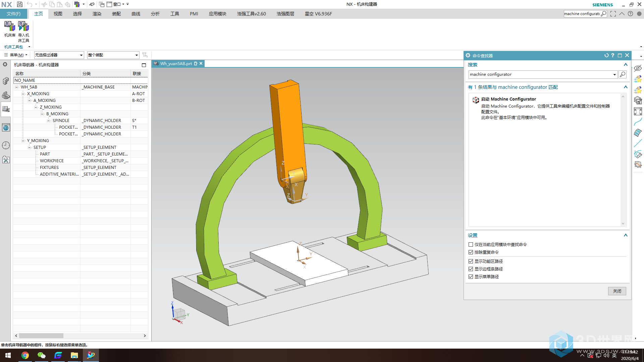Click the 启动 Machine Configurator result
Image resolution: width=644 pixels, height=362 pixels.
[x=508, y=99]
